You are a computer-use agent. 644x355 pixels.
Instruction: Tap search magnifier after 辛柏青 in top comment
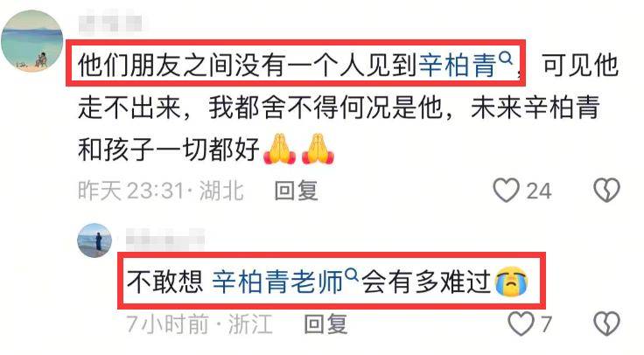tap(506, 59)
